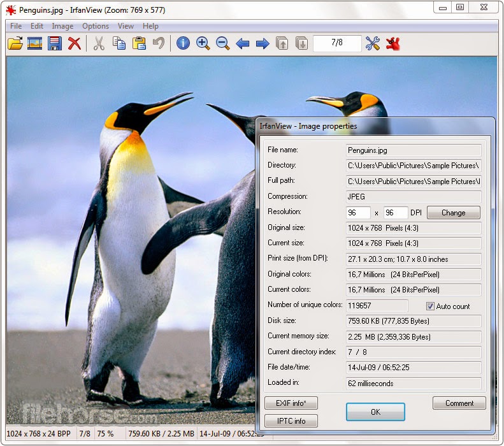Click the Full path field
The image size is (504, 446).
coord(414,182)
